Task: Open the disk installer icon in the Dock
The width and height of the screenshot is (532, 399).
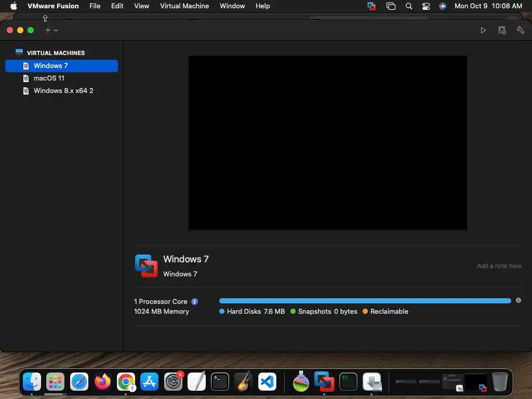Action: pyautogui.click(x=372, y=382)
